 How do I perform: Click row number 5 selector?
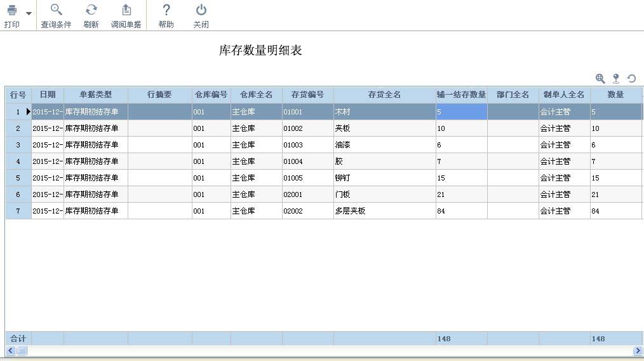point(18,178)
